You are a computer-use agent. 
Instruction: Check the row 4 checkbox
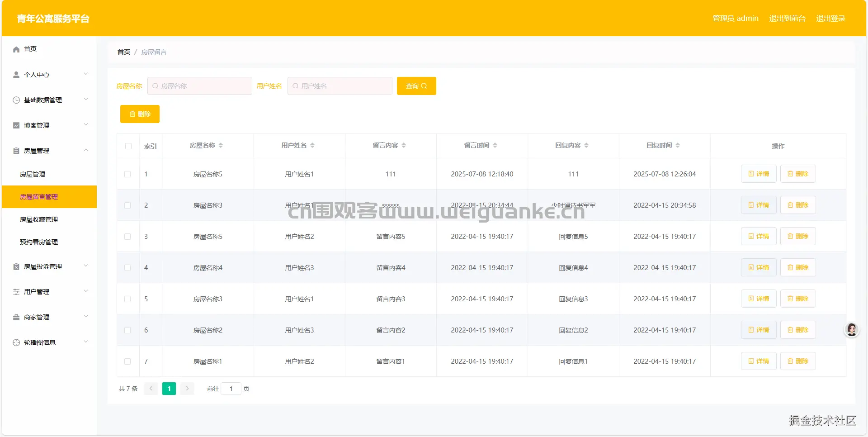[x=127, y=268]
